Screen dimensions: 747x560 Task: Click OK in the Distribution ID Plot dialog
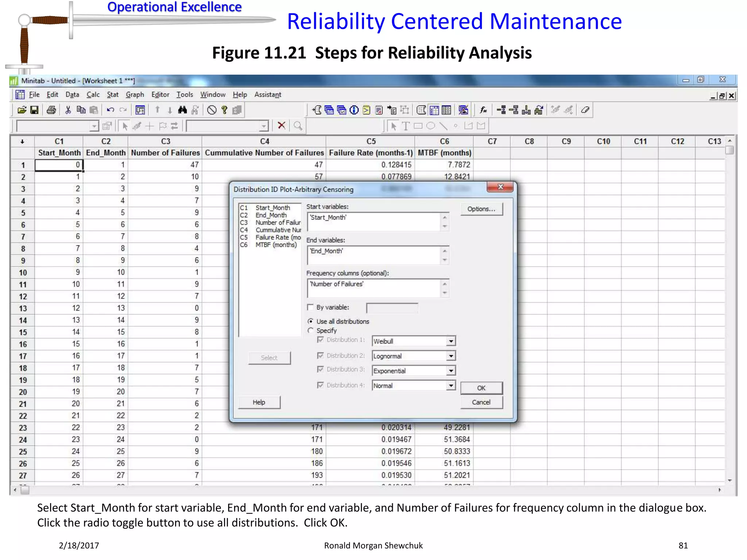click(481, 388)
